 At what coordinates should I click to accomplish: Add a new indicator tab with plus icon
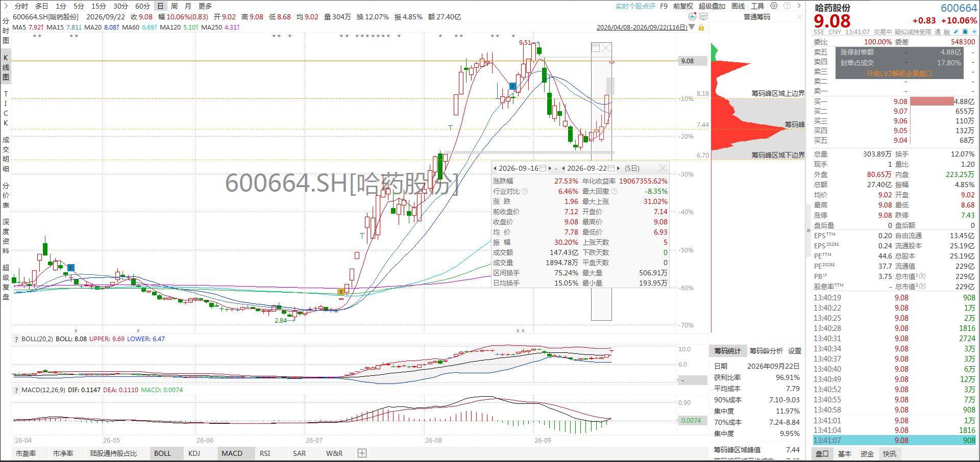point(362,453)
